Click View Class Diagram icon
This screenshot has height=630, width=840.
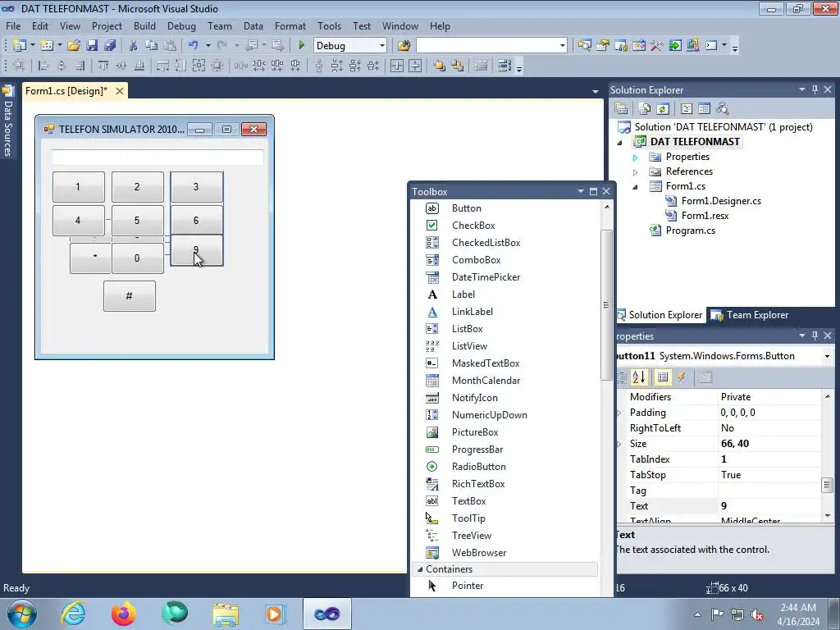pos(723,109)
